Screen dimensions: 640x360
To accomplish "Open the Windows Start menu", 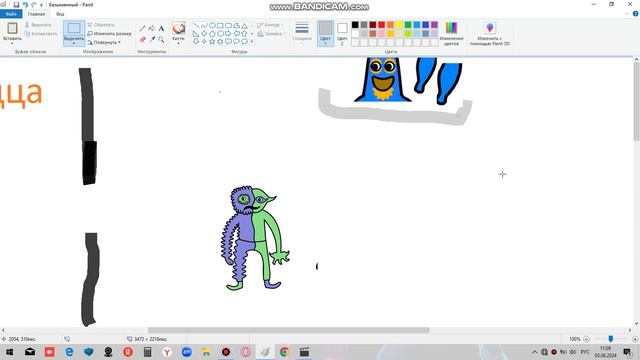I will pyautogui.click(x=9, y=352).
